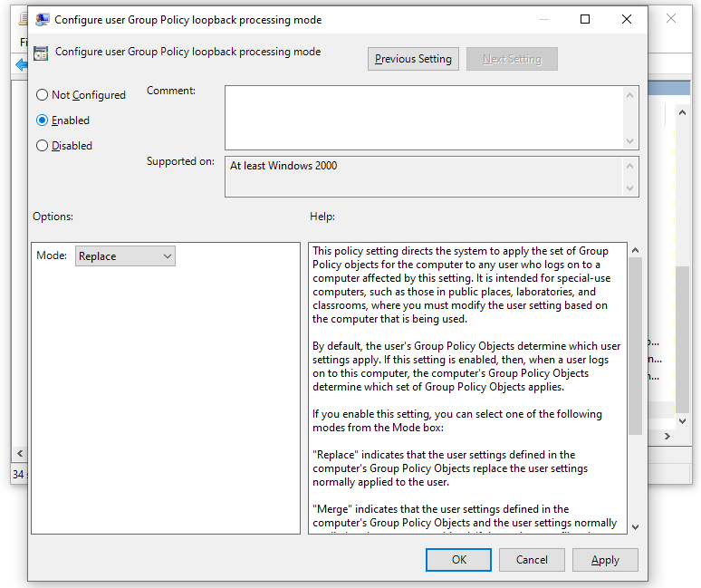Close the background Group Policy editor window
The height and width of the screenshot is (588, 701).
[x=670, y=18]
